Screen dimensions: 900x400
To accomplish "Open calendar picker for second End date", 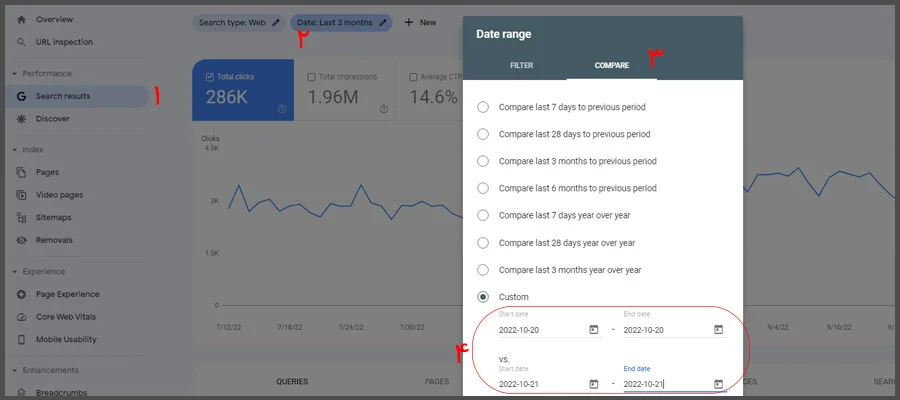I will tap(718, 383).
